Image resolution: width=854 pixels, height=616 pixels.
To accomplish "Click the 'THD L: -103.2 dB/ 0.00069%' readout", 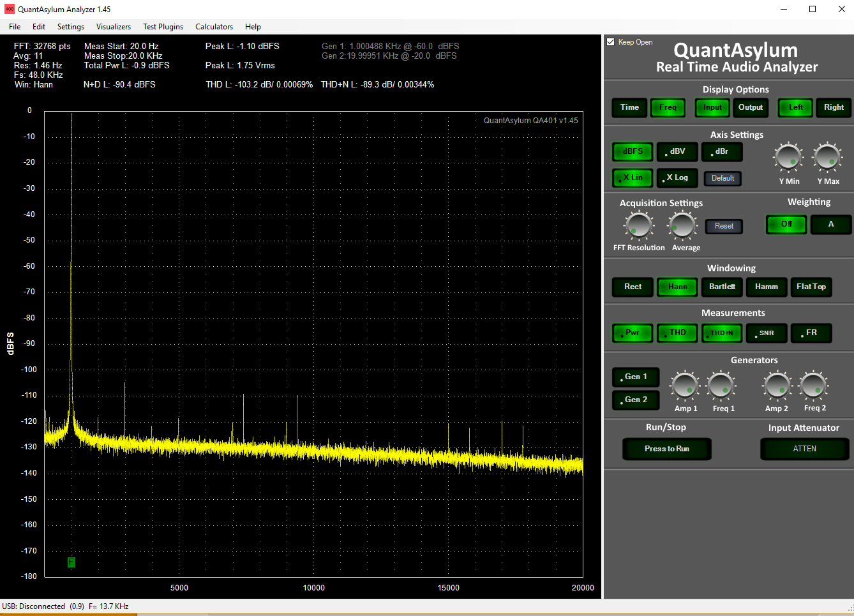I will click(x=259, y=84).
